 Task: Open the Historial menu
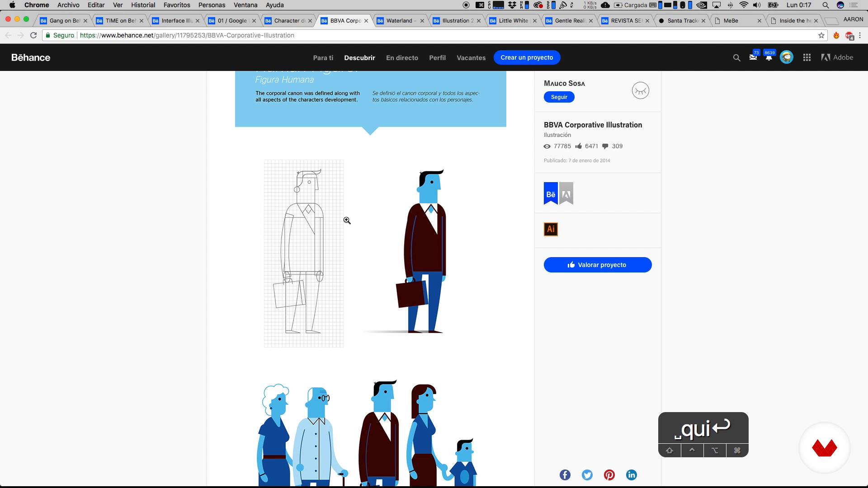tap(143, 5)
